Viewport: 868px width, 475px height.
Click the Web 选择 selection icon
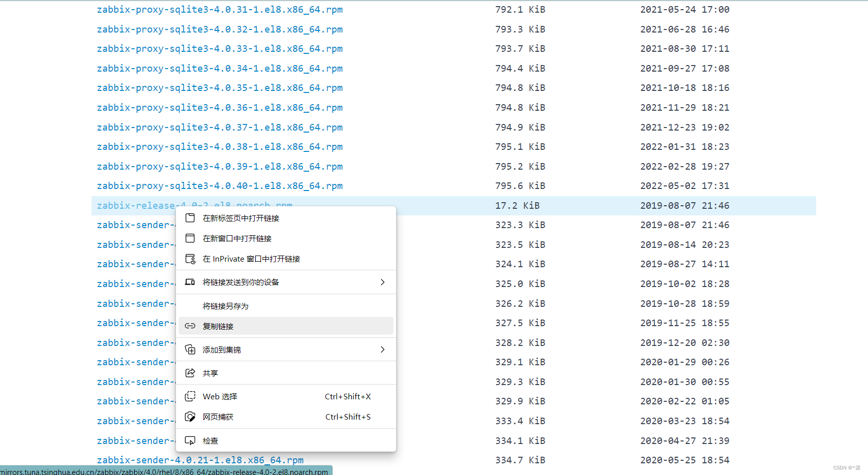[x=190, y=396]
